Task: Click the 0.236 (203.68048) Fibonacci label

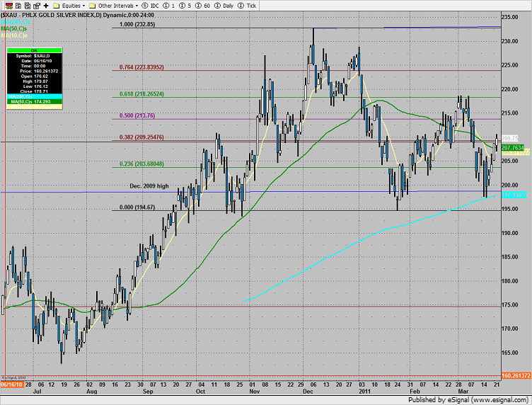Action: click(141, 164)
